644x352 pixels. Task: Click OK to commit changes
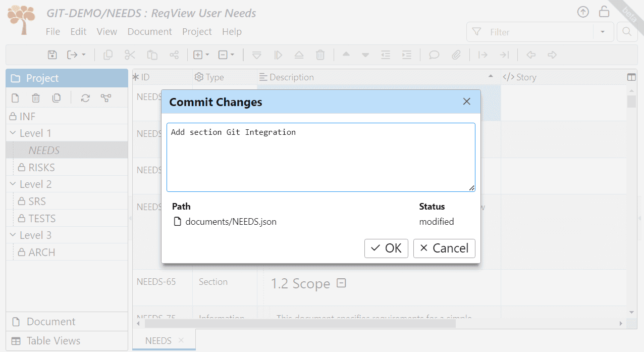tap(386, 248)
